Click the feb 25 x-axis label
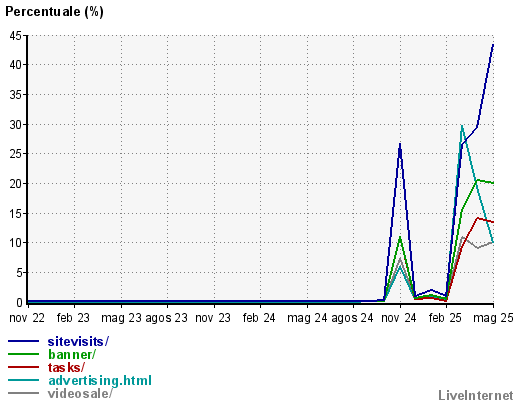 click(445, 318)
